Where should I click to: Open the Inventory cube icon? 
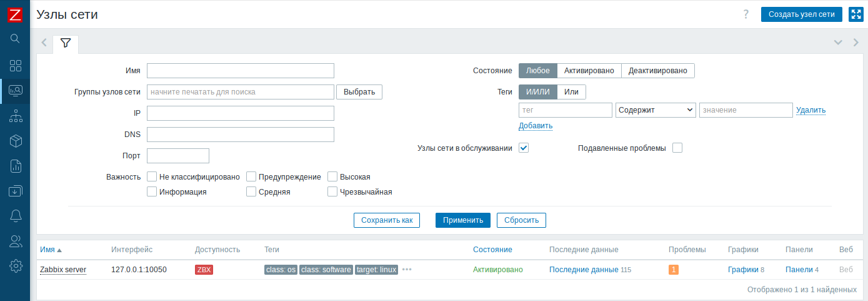click(16, 141)
